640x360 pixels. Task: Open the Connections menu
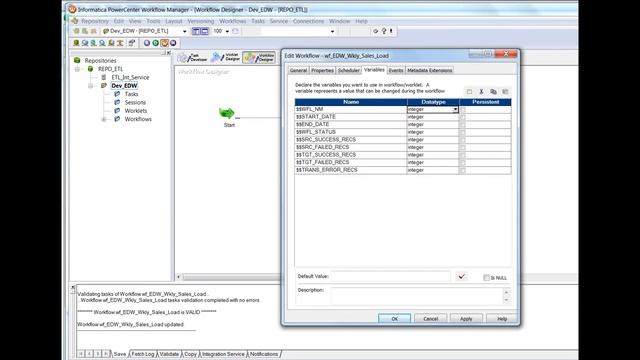click(308, 21)
